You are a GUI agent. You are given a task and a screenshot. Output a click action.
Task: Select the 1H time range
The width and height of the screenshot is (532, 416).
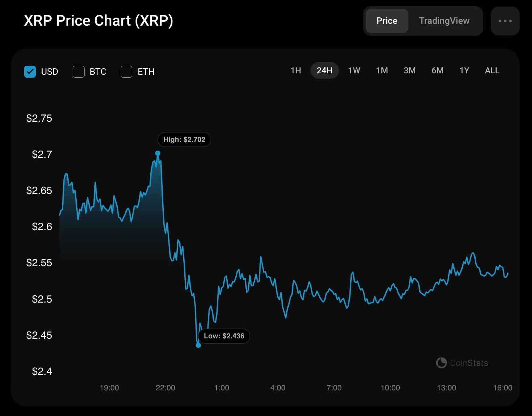(x=296, y=70)
